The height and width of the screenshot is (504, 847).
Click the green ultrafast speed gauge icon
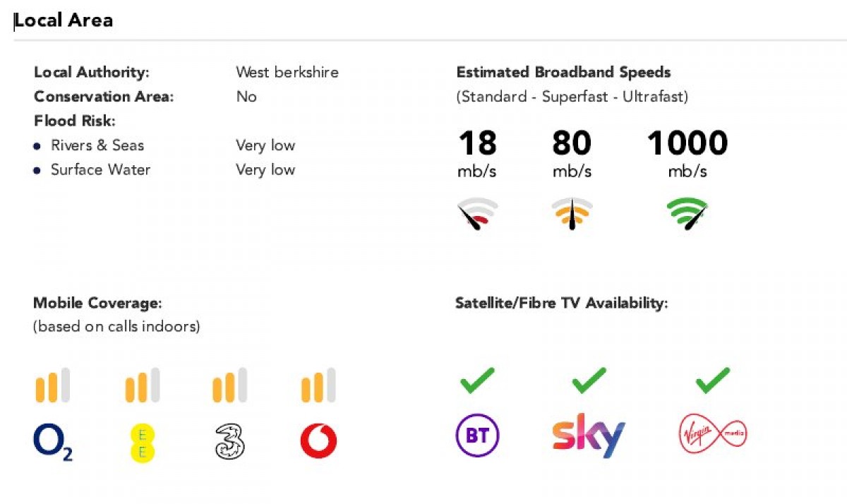point(687,214)
